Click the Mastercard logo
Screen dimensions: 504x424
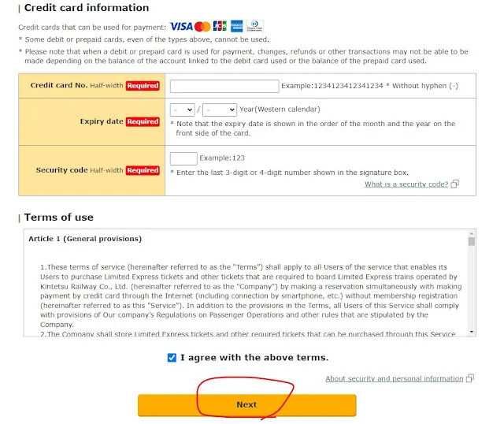coord(202,27)
